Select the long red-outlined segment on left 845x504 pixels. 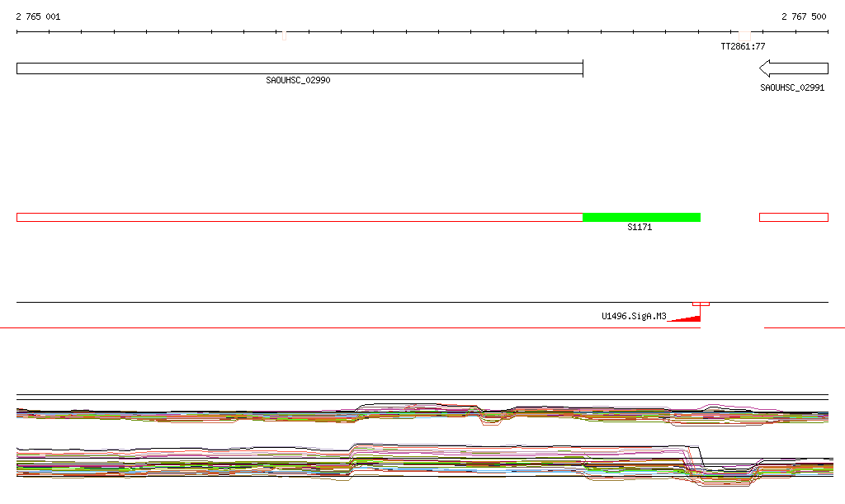pos(300,217)
